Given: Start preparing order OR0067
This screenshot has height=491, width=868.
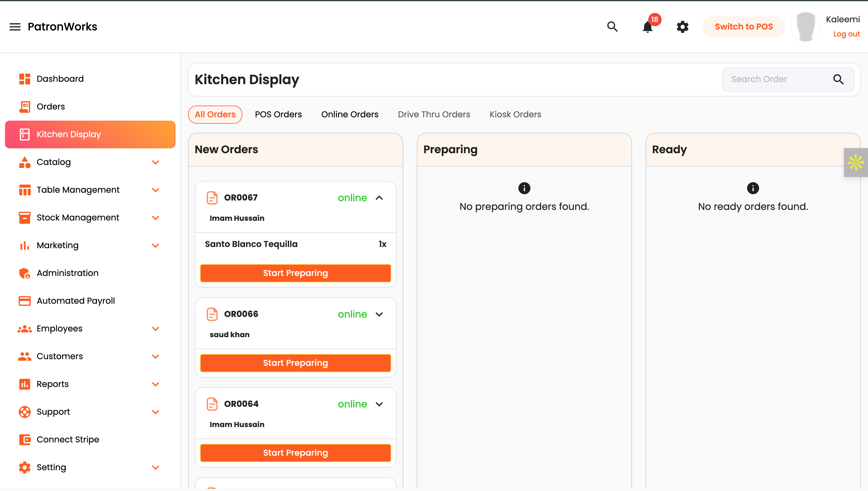Looking at the screenshot, I should [295, 273].
